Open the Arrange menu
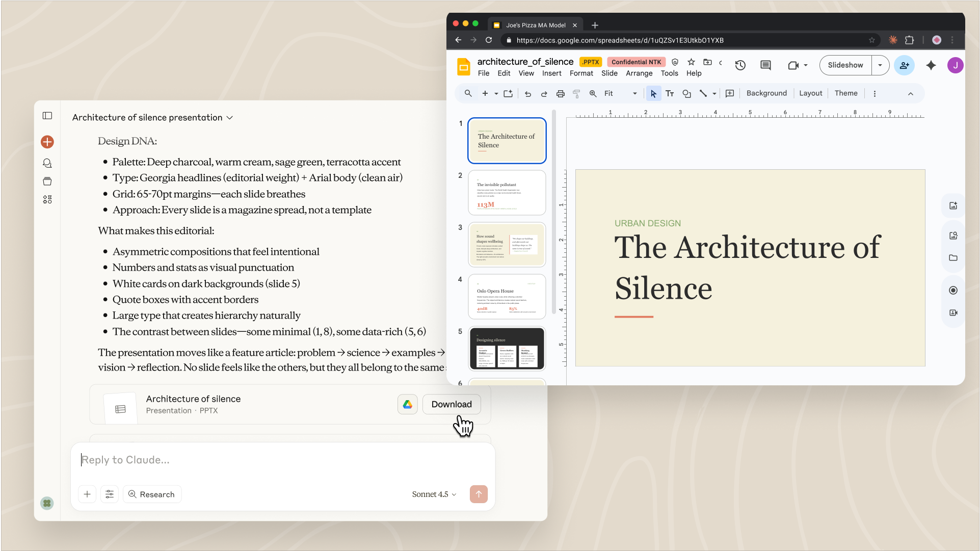 pyautogui.click(x=639, y=73)
